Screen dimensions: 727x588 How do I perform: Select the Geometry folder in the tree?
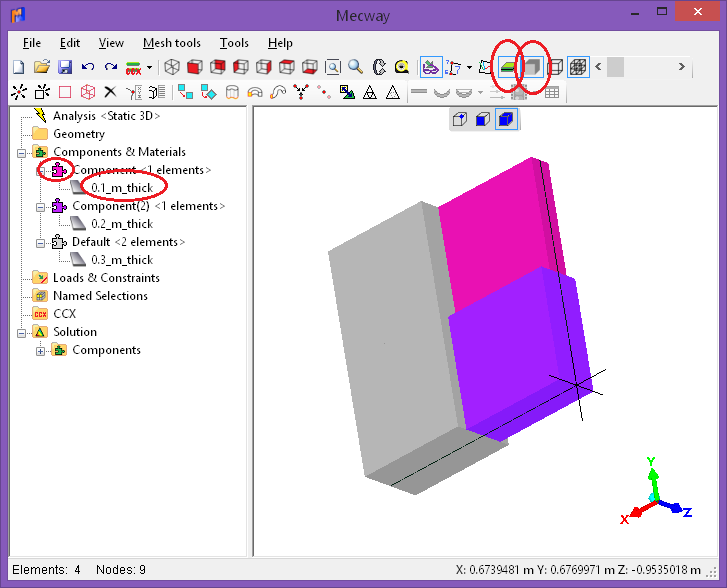79,134
